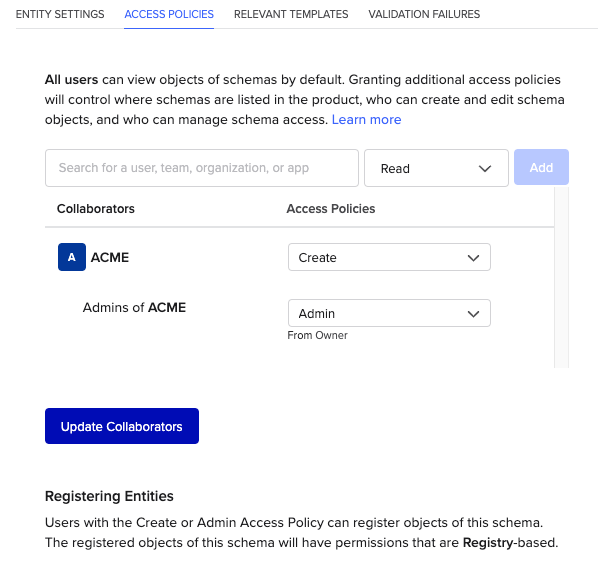Select the Access Policies tab
603x564 pixels.
tap(169, 15)
